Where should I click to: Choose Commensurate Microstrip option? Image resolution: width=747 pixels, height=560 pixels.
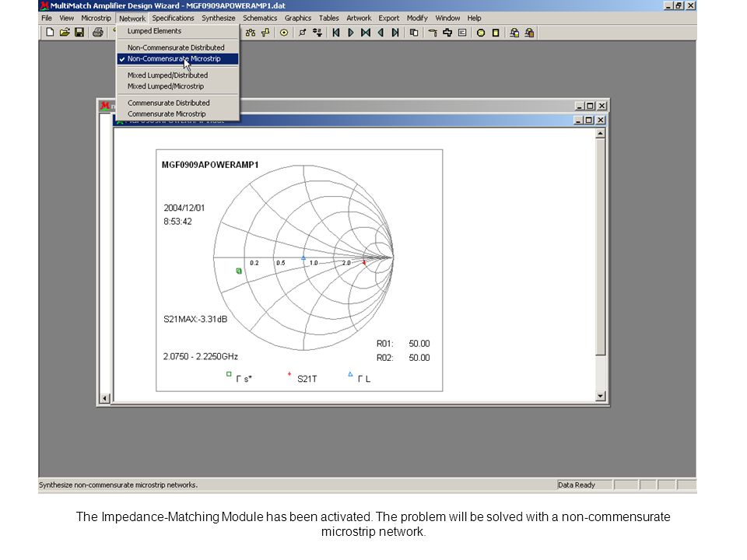[x=177, y=114]
